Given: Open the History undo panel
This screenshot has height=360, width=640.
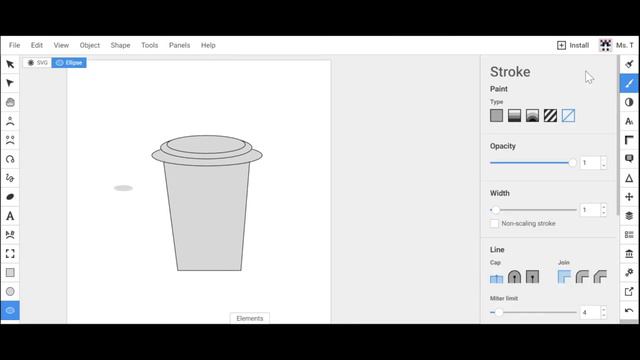Looking at the screenshot, I should (629, 310).
